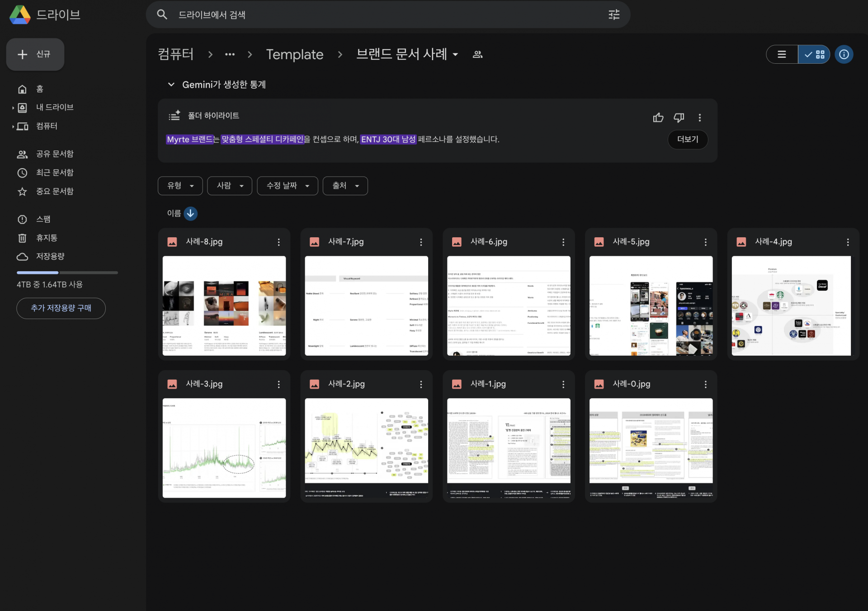This screenshot has width=868, height=611.
Task: Click the Google Drive logo
Action: 20,15
